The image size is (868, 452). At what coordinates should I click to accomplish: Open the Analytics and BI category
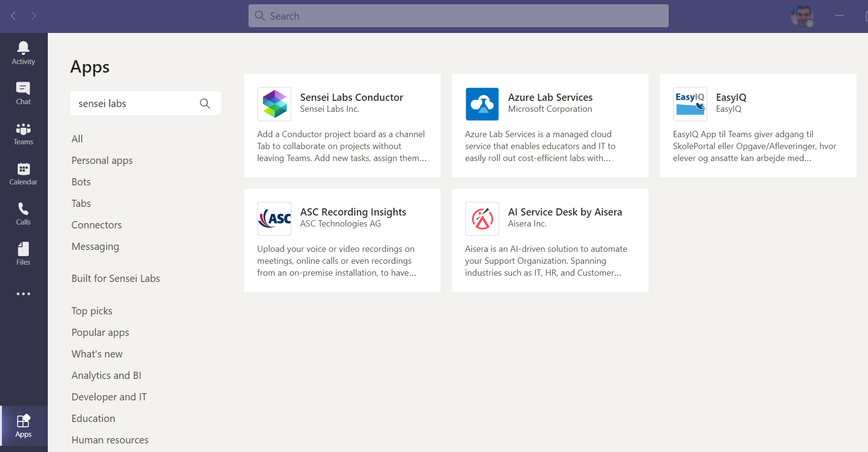click(x=106, y=376)
